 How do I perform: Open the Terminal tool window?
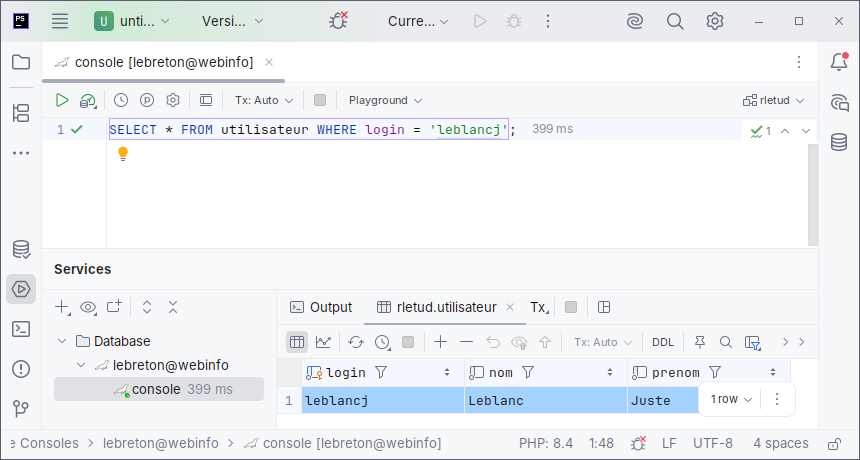(21, 329)
